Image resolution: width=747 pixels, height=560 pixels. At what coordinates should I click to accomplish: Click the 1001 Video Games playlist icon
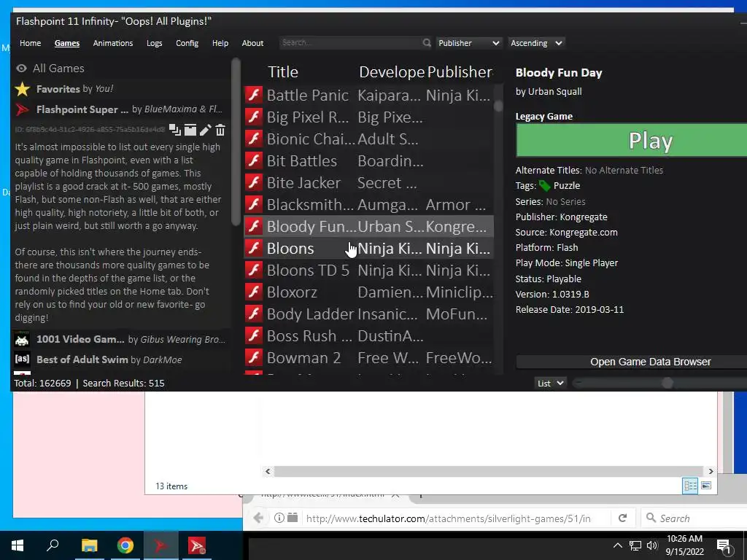22,339
